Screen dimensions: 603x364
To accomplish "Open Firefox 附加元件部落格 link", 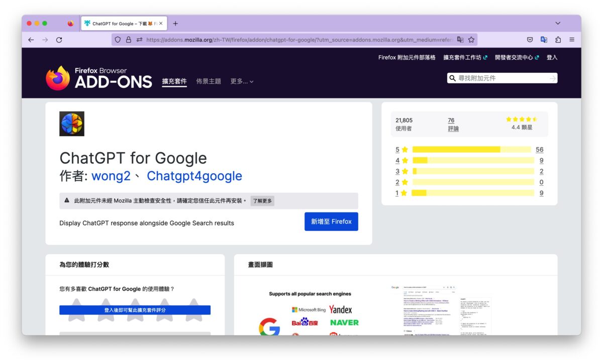I will point(407,58).
